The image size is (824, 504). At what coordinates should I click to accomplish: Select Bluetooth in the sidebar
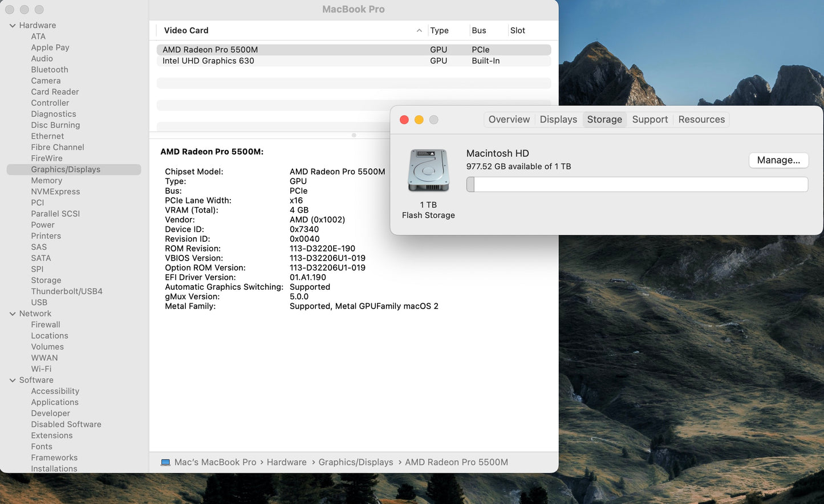(50, 70)
